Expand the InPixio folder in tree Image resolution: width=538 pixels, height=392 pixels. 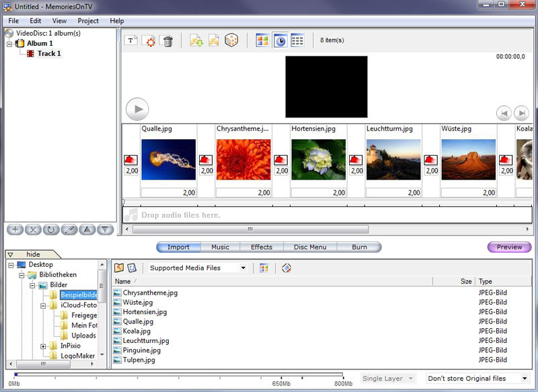(44, 346)
